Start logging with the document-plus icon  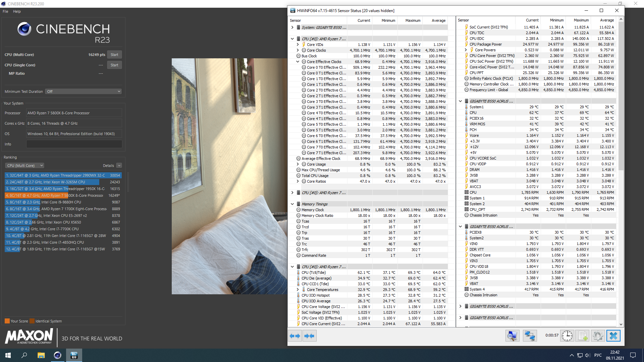click(583, 336)
